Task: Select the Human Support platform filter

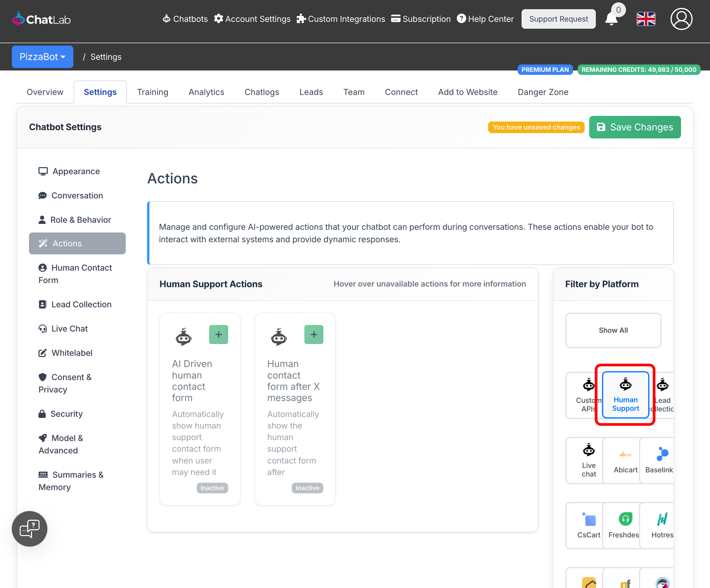Action: pos(625,395)
